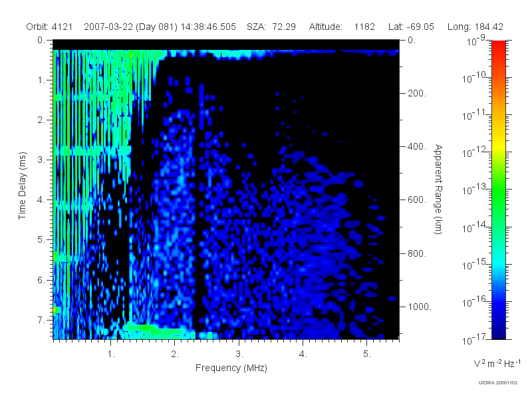This screenshot has height=399, width=532.
Task: Click the 10^-16 colorbar tick label
Action: tap(475, 301)
